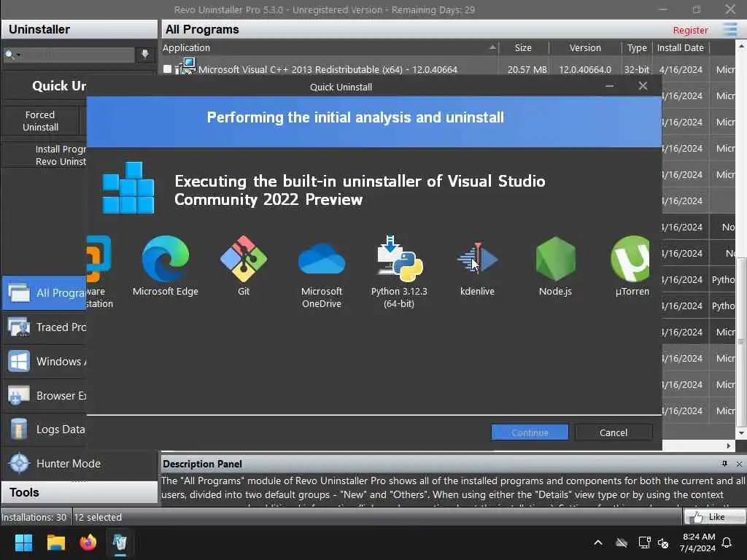This screenshot has height=560, width=747.
Task: Click the Microsoft Edge icon in Quick Uninstall
Action: [x=166, y=259]
